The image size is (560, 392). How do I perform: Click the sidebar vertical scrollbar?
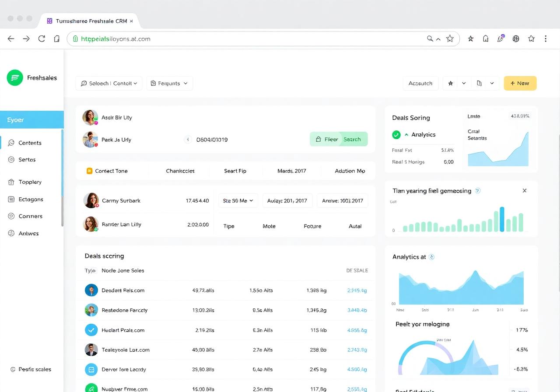point(62,177)
